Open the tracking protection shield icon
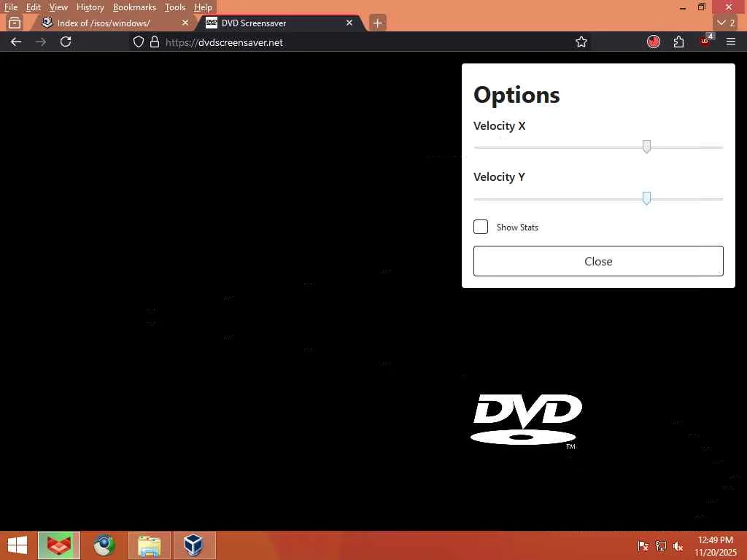 pos(139,42)
